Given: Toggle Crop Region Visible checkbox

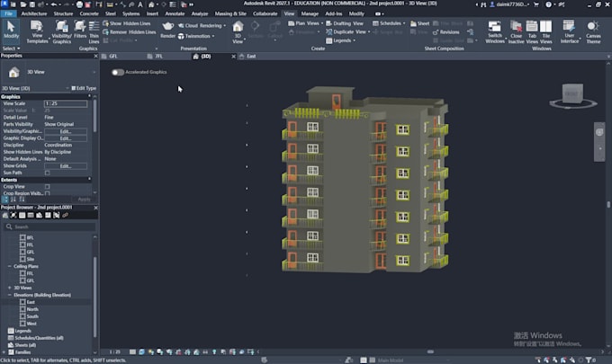Looking at the screenshot, I should coord(47,193).
